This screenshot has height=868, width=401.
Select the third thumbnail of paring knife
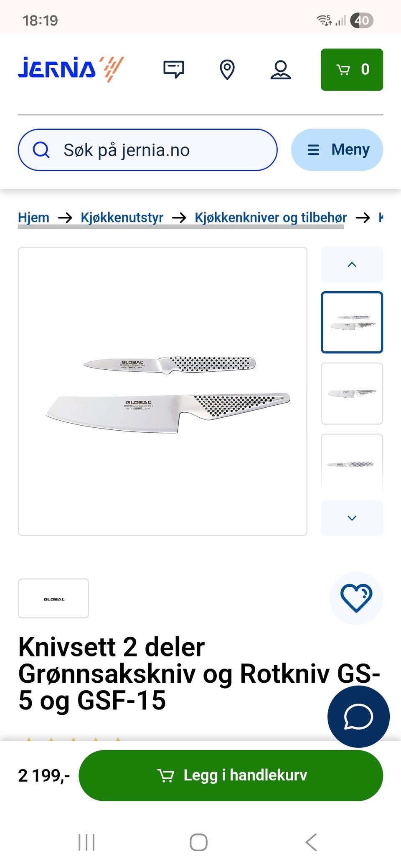pos(352,464)
